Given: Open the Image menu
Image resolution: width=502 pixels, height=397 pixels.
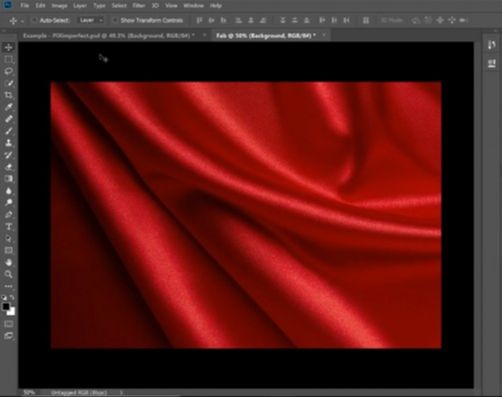Looking at the screenshot, I should pyautogui.click(x=59, y=6).
